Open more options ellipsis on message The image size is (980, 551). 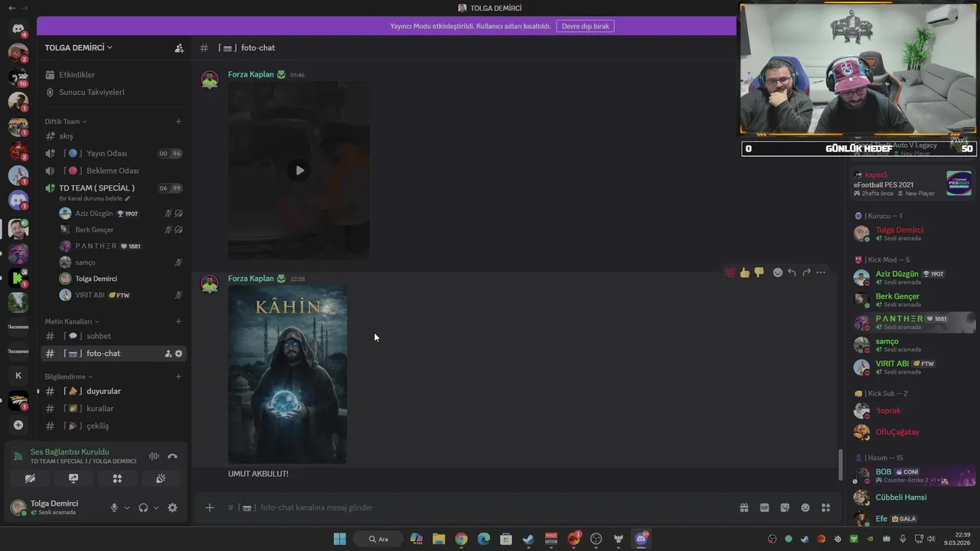[821, 272]
